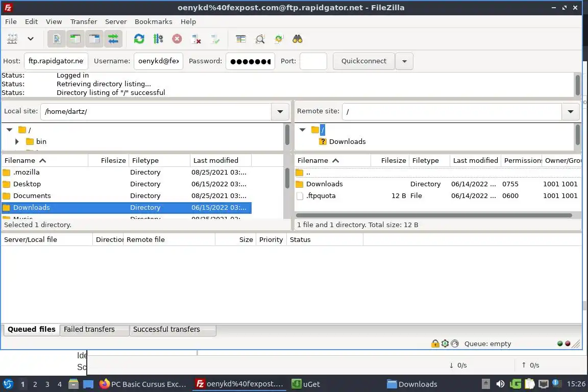Switch to Failed transfers tab

[x=94, y=329]
